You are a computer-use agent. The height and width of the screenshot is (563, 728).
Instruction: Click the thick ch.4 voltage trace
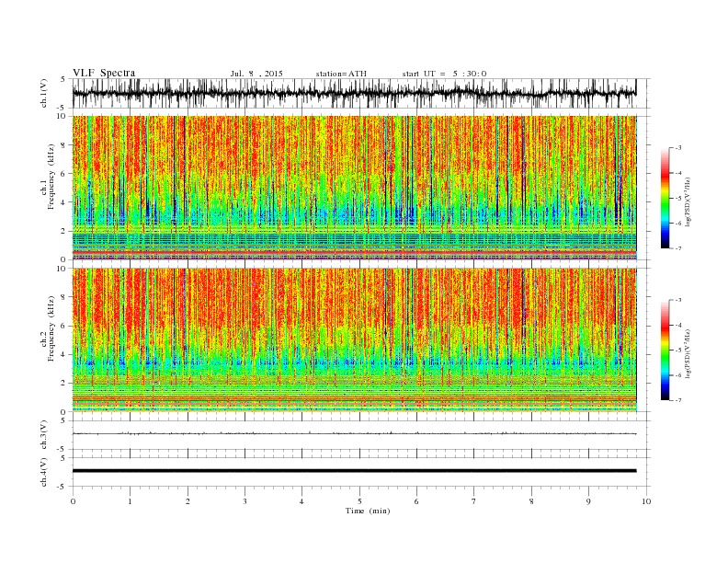(x=354, y=471)
